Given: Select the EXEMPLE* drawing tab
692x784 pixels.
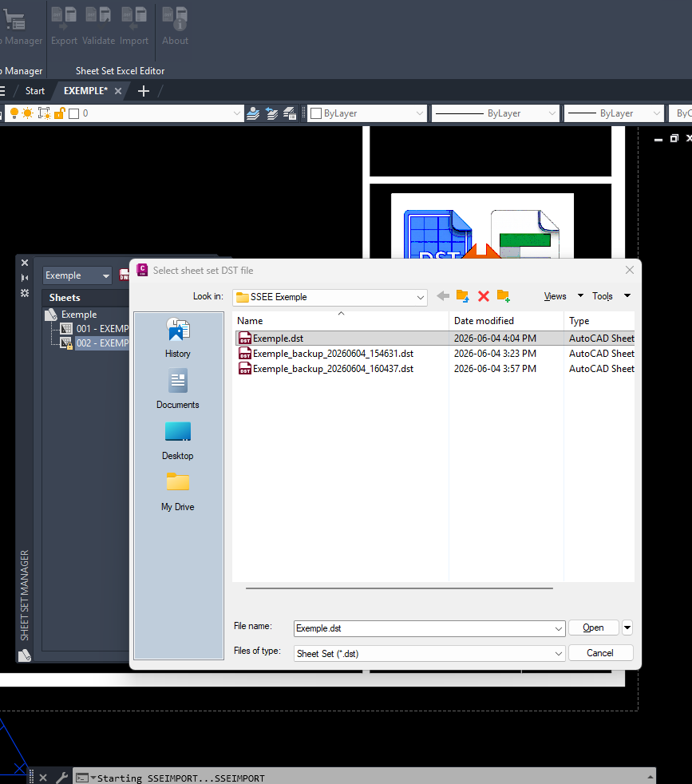Looking at the screenshot, I should pos(85,91).
